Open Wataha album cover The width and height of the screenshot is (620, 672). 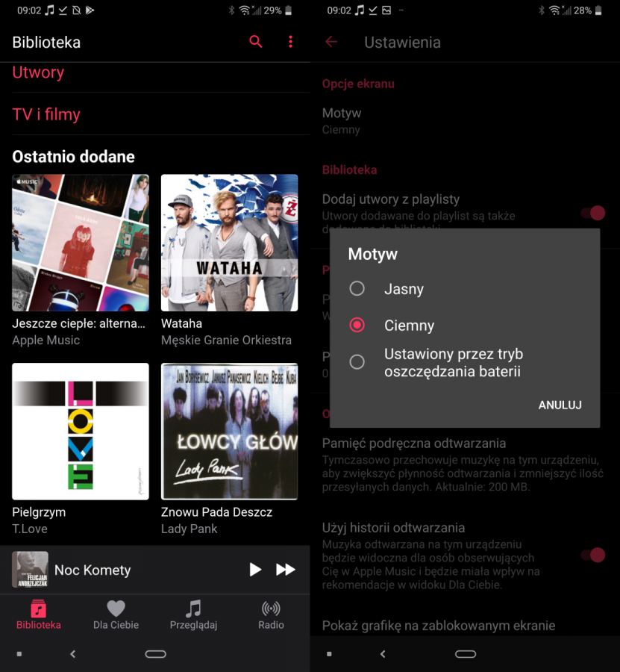pyautogui.click(x=230, y=243)
